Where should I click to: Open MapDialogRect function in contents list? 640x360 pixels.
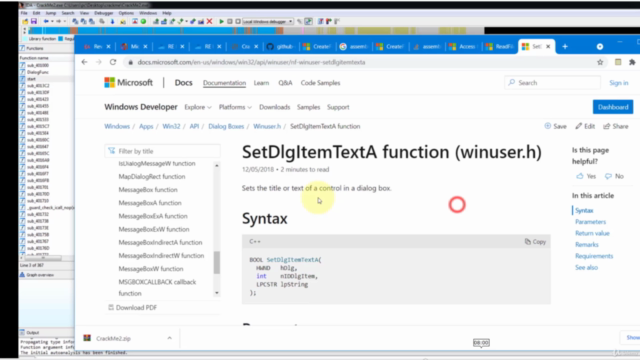pos(152,177)
